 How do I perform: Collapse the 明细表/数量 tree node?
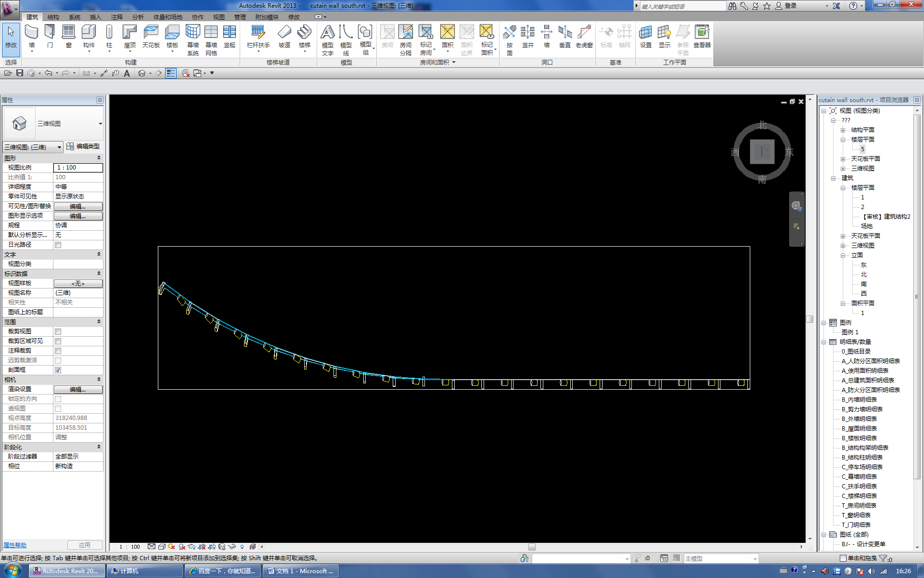coord(823,342)
